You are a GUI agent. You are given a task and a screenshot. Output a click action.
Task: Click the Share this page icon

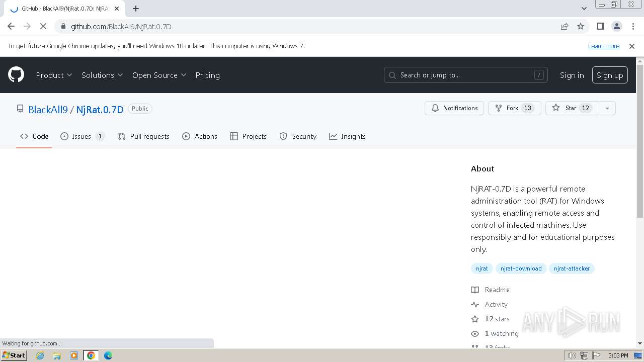tap(565, 26)
